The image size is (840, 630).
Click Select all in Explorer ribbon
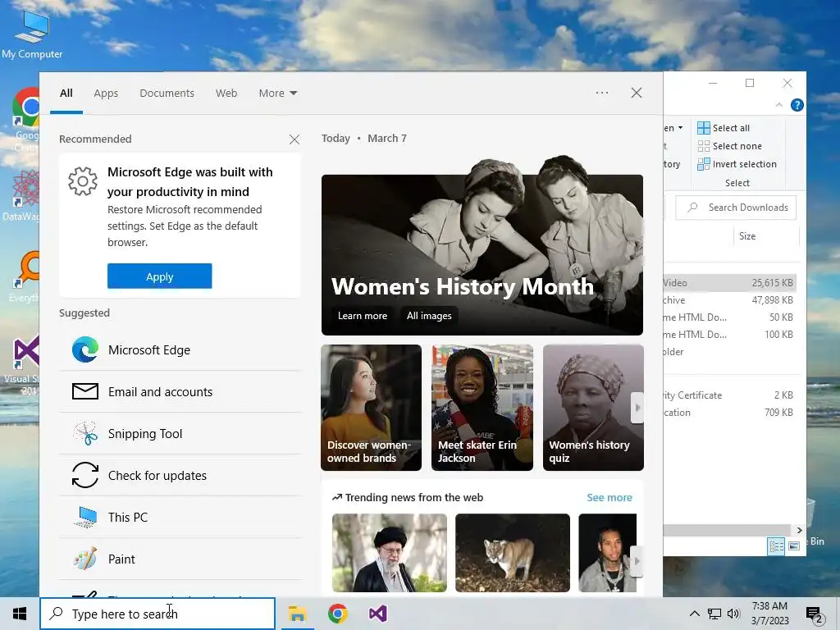pyautogui.click(x=724, y=128)
